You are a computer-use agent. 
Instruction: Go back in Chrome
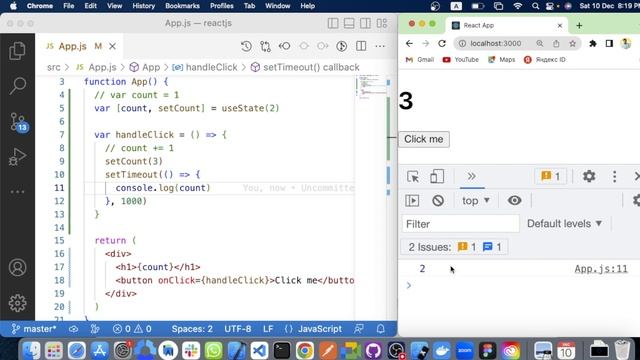409,43
